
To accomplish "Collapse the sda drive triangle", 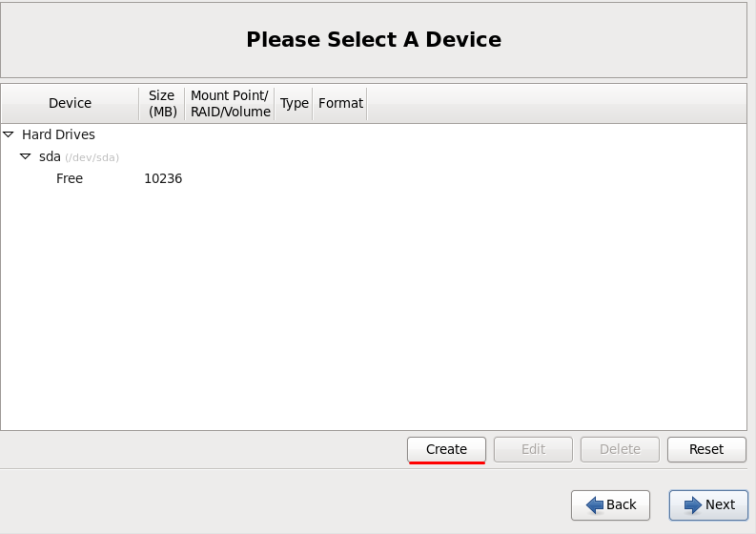I will [x=26, y=156].
